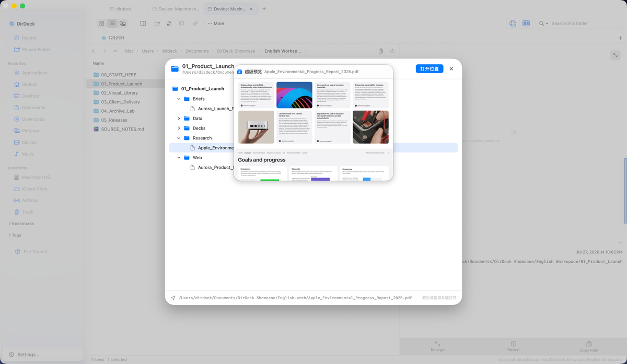Open the 1232131 bookmarked folder
627x364 pixels.
[x=113, y=38]
